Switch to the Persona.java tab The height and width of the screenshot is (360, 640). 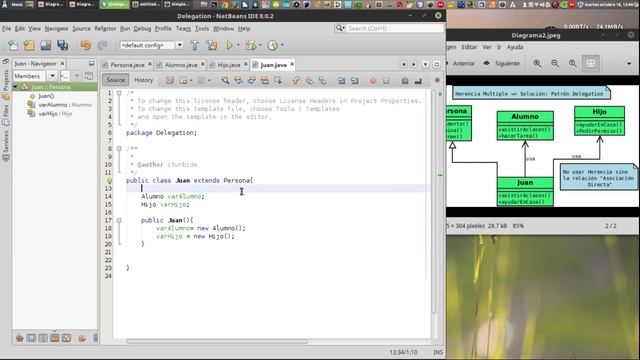(x=127, y=65)
